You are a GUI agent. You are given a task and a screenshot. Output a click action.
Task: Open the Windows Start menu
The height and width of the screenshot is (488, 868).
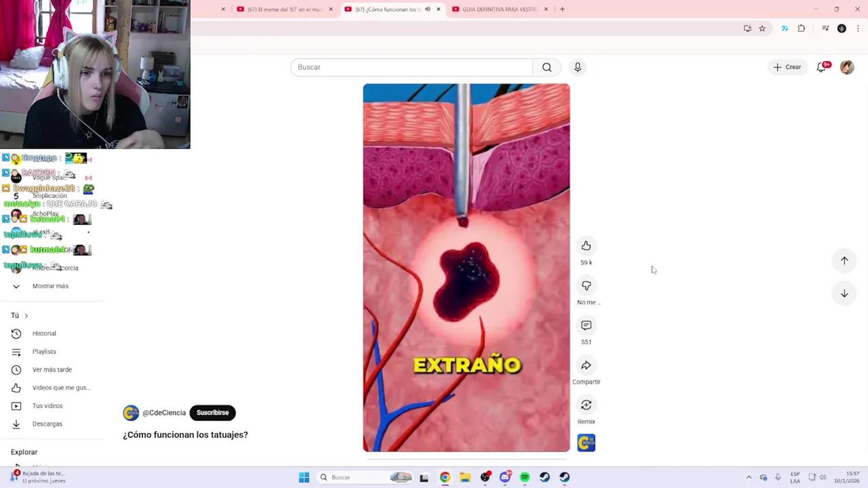[304, 477]
